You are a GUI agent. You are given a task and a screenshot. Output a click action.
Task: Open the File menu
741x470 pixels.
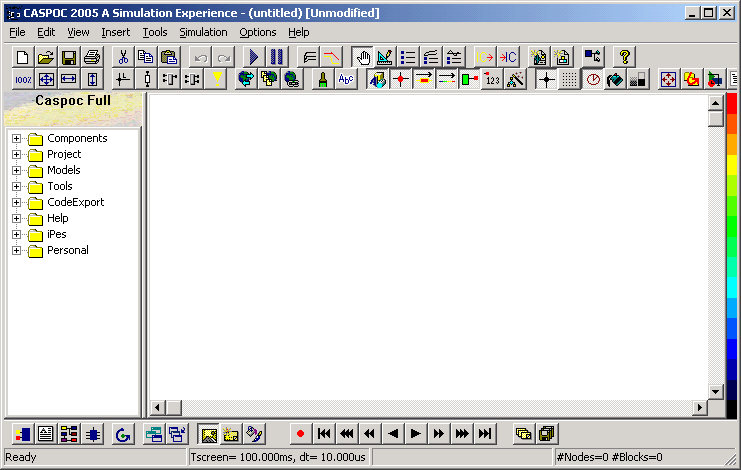coord(17,32)
